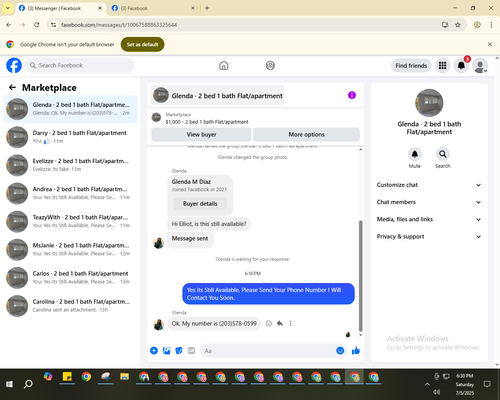Click the Chrome address bar URL
Viewport: 500px width, 400px height.
click(119, 25)
